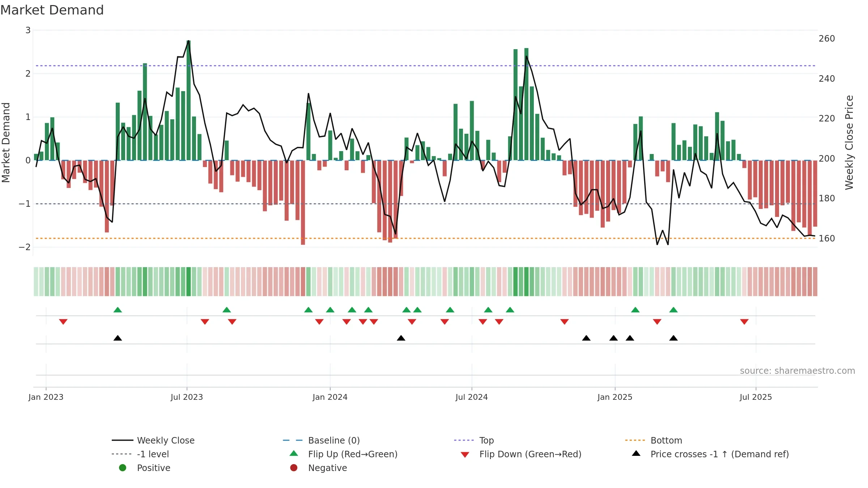The width and height of the screenshot is (868, 488).
Task: Toggle the Price crosses -1 legend label
Action: [x=720, y=454]
